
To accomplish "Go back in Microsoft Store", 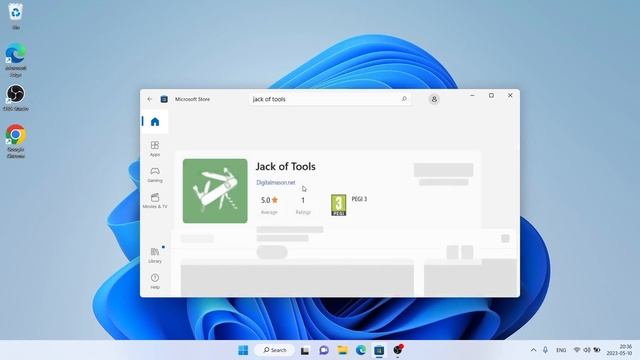I will (x=150, y=99).
